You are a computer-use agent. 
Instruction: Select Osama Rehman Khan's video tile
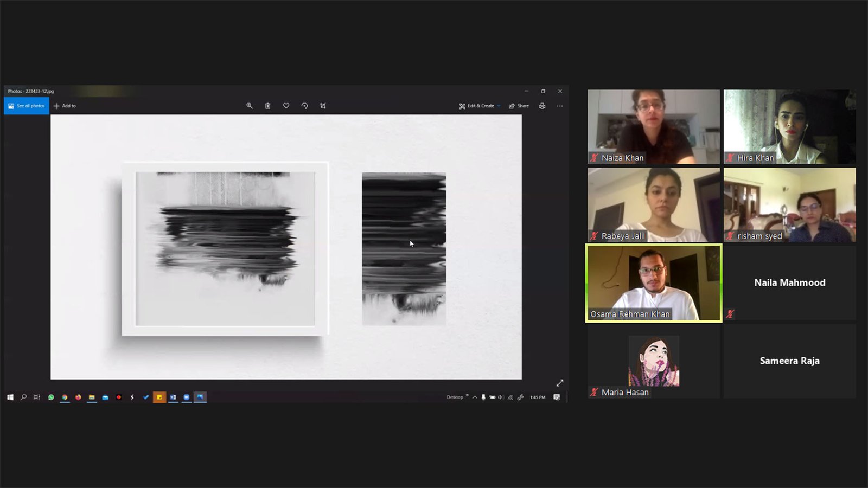click(x=654, y=283)
